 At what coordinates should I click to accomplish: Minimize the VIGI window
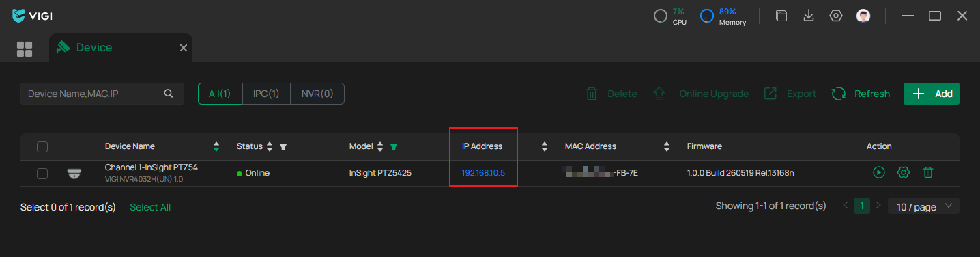click(x=908, y=16)
